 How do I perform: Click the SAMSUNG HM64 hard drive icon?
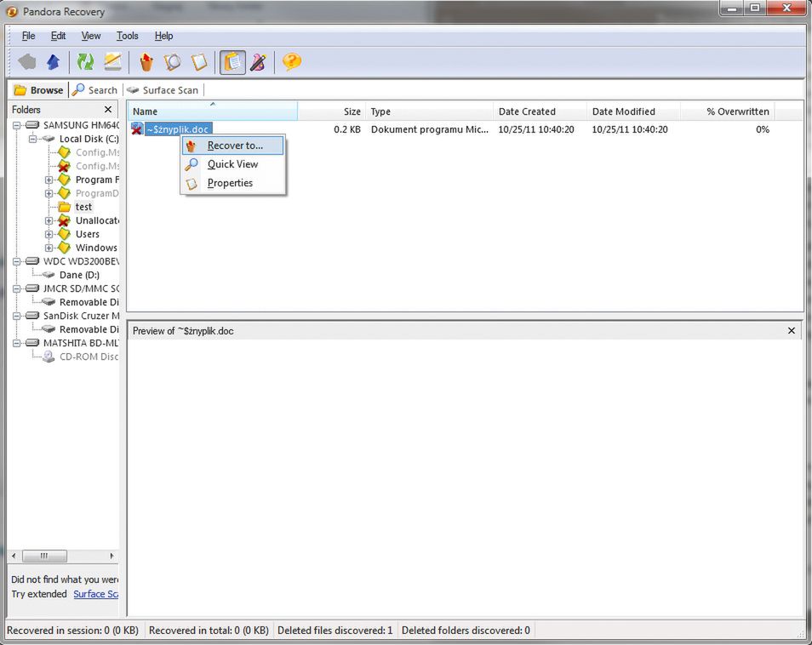coord(32,125)
